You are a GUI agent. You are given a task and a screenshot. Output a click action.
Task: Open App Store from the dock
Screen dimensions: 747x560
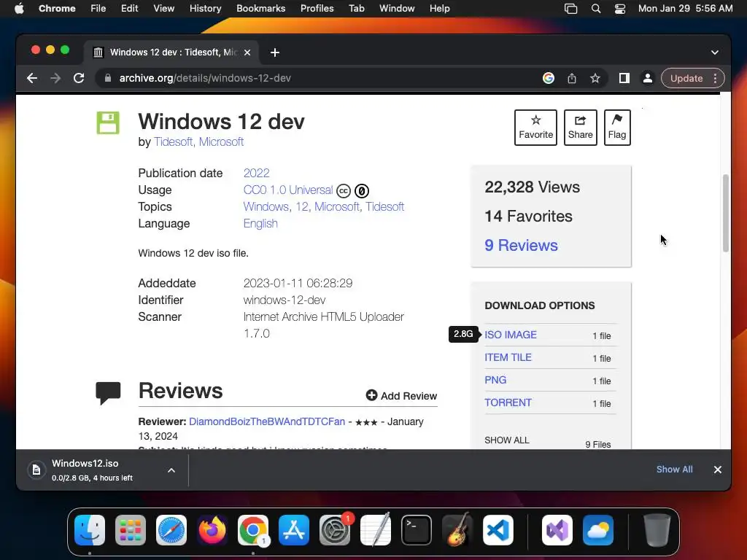(x=294, y=530)
